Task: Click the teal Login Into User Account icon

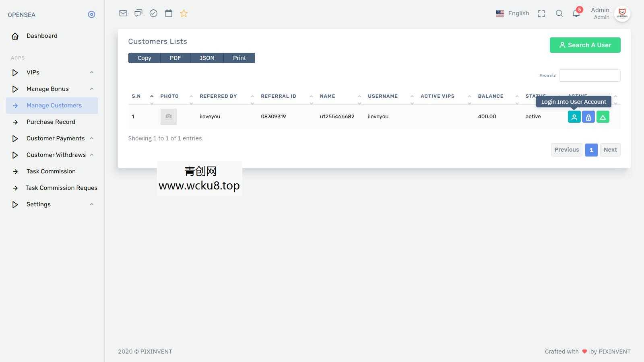Action: [x=574, y=117]
